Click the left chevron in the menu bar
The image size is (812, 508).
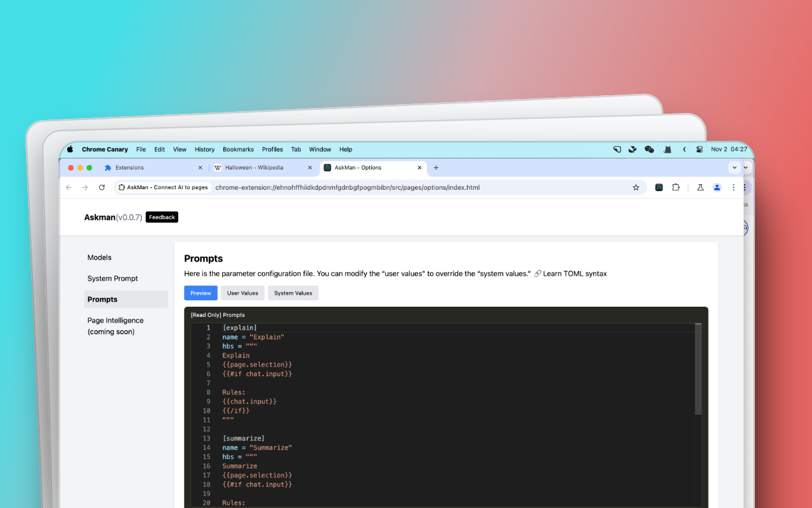[684, 149]
